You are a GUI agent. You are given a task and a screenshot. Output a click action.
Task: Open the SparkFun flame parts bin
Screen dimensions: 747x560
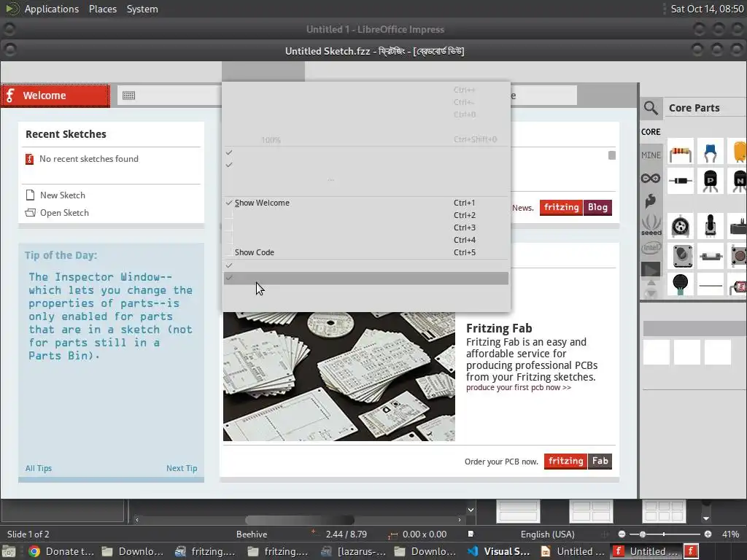(x=651, y=201)
